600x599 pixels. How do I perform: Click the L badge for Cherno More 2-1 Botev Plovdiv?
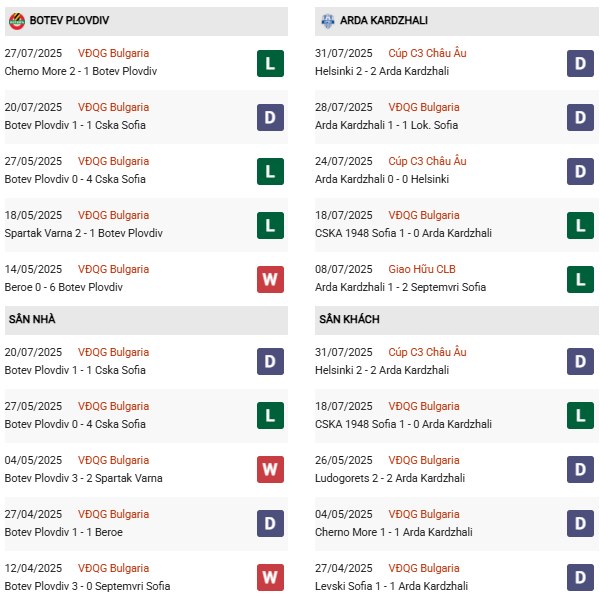[x=269, y=63]
